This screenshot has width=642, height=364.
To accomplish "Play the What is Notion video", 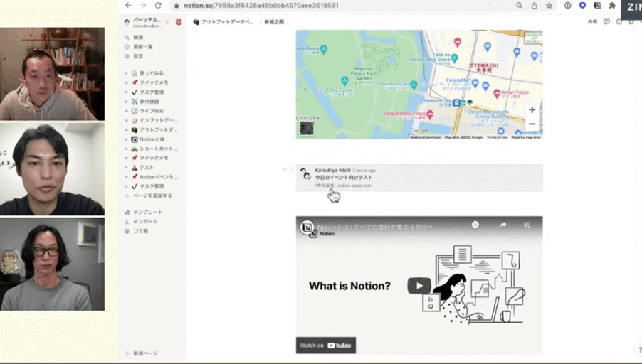I will click(419, 286).
